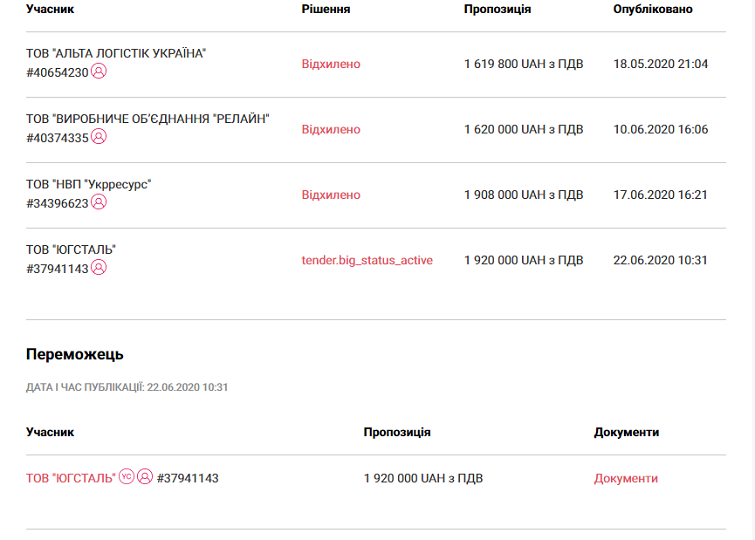Select the ТОВ "ВИРОБНИЧЕ ОБ'ЄДНАННЯ "РЕЛАЙН" participant name
The width and height of the screenshot is (755, 540).
148,119
